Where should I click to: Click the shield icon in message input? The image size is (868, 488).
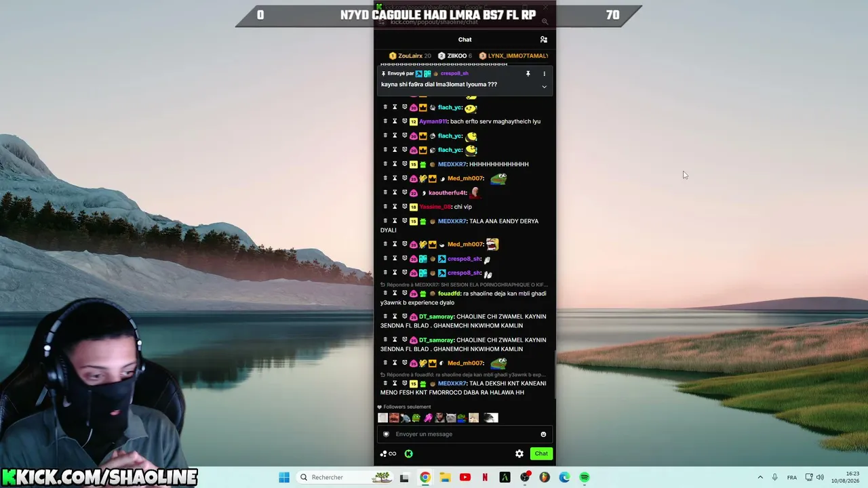tap(387, 434)
